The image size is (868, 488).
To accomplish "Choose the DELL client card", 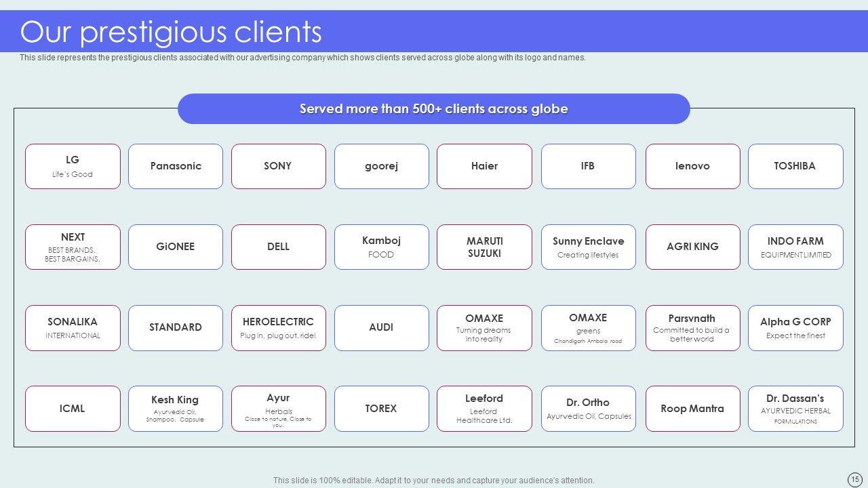I will [279, 247].
